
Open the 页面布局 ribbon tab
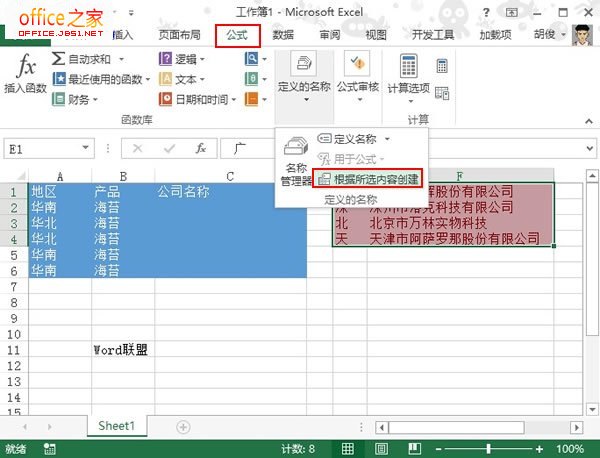[180, 35]
